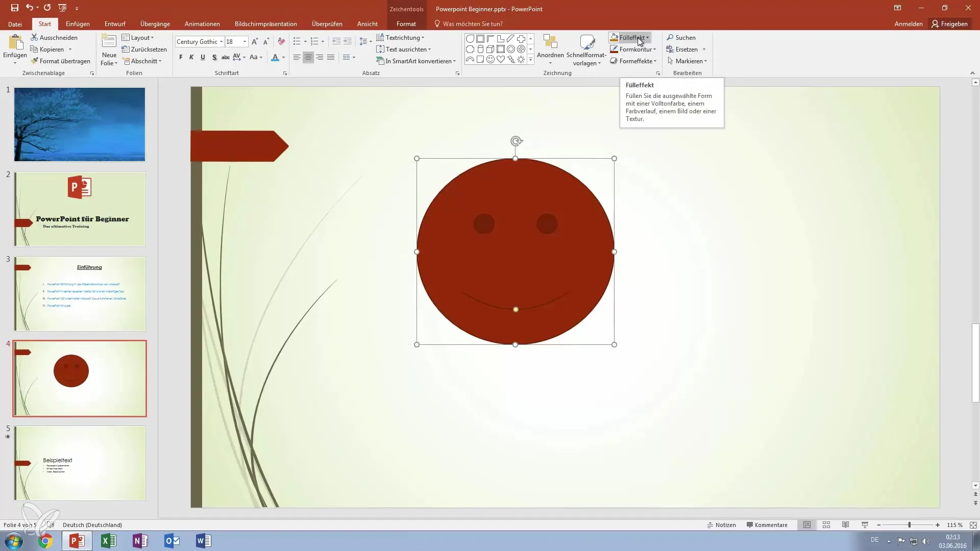
Task: Open the Datei tab
Action: coord(15,24)
